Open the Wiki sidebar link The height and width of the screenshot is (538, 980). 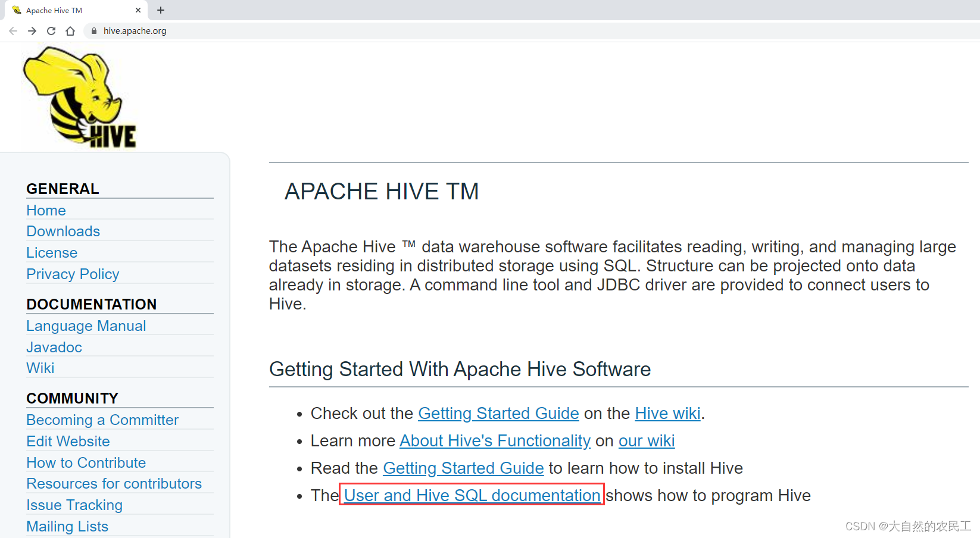coord(40,368)
